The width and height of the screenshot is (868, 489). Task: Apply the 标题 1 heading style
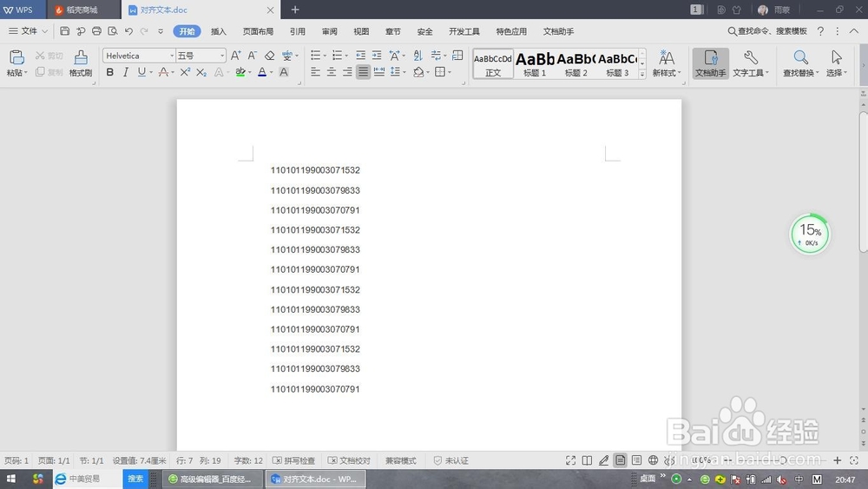535,63
